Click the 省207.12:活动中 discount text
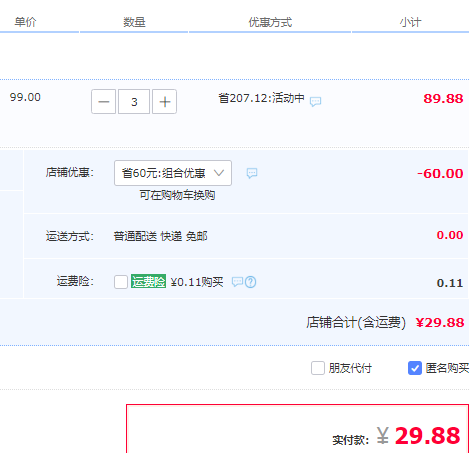 (262, 98)
